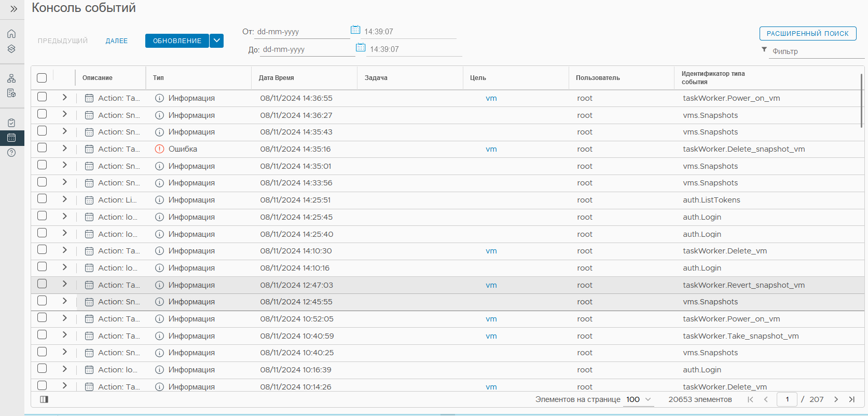
Task: Open the To date calendar picker
Action: 361,47
